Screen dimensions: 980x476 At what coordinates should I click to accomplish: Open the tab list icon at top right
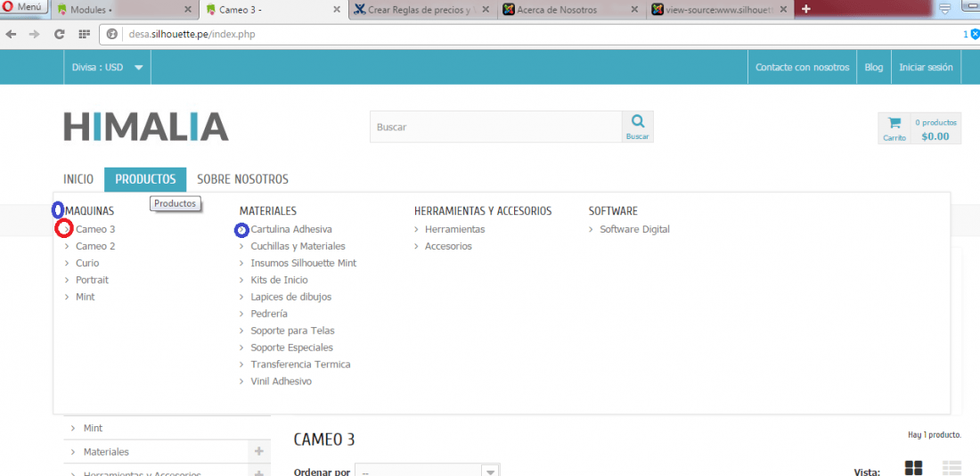[x=945, y=8]
